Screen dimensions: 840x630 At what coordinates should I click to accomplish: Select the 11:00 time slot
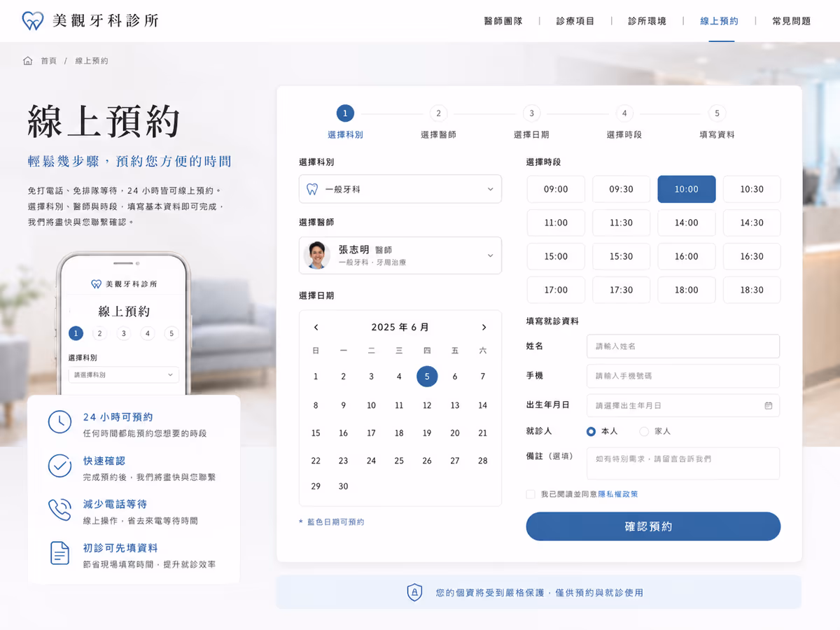pyautogui.click(x=556, y=223)
